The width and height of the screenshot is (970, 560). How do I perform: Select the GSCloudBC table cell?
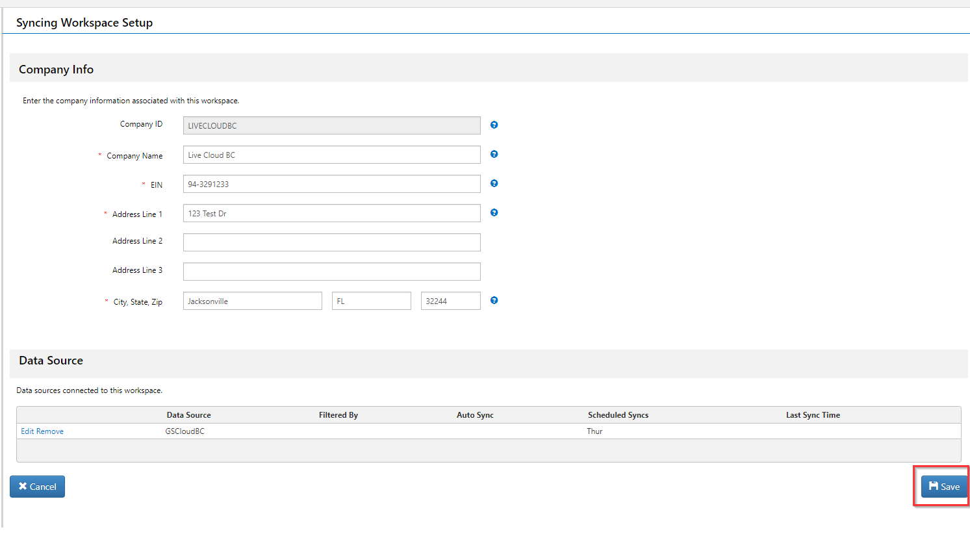[185, 431]
